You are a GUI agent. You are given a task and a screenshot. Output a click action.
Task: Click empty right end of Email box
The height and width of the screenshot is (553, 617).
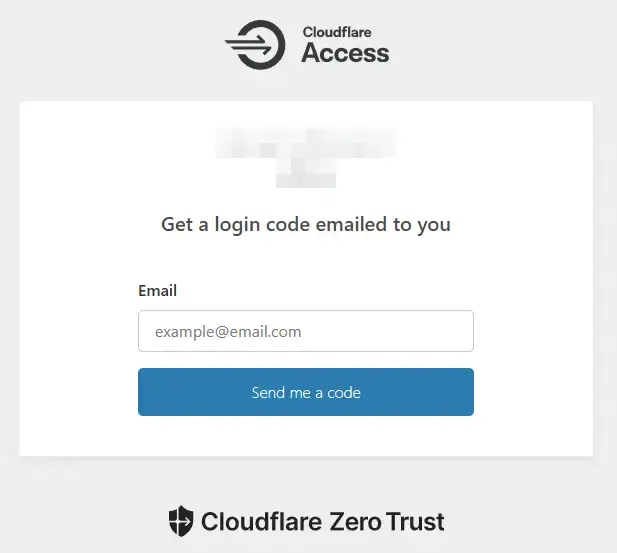coord(433,331)
